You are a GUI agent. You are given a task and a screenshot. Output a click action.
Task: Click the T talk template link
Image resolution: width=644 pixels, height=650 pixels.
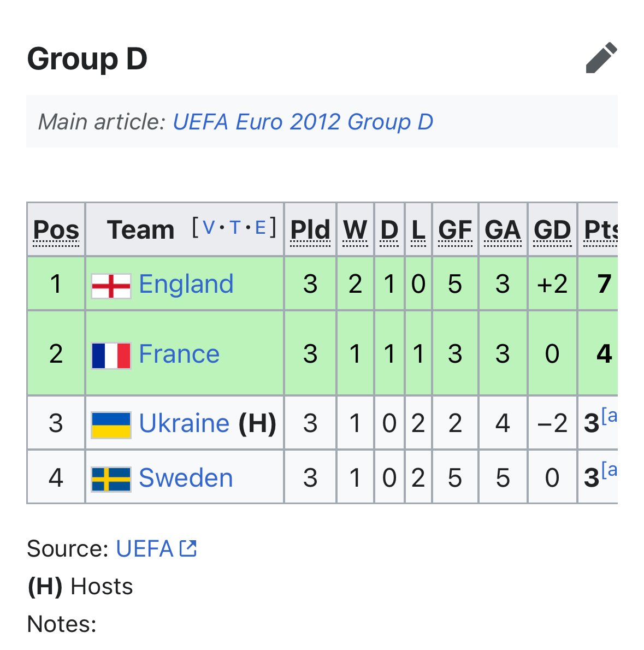[235, 227]
